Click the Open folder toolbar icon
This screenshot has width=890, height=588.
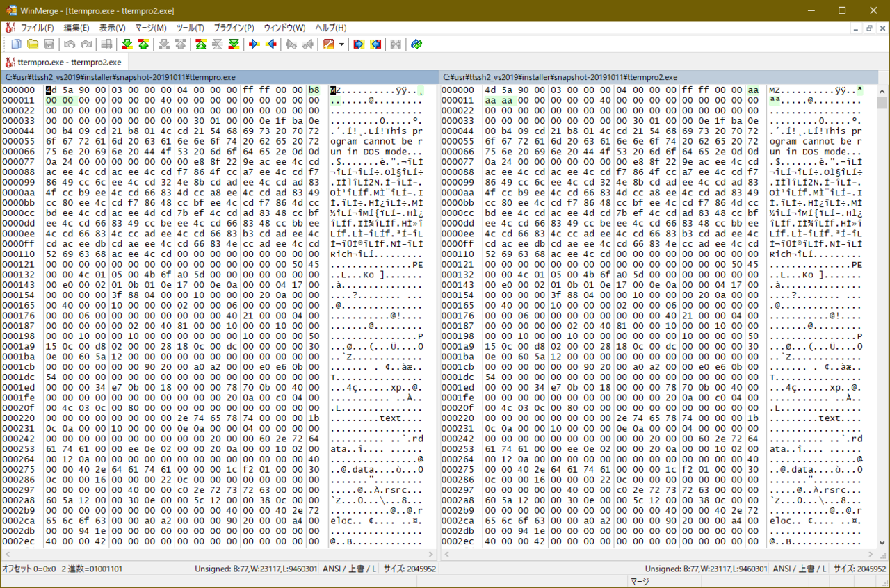[x=33, y=44]
